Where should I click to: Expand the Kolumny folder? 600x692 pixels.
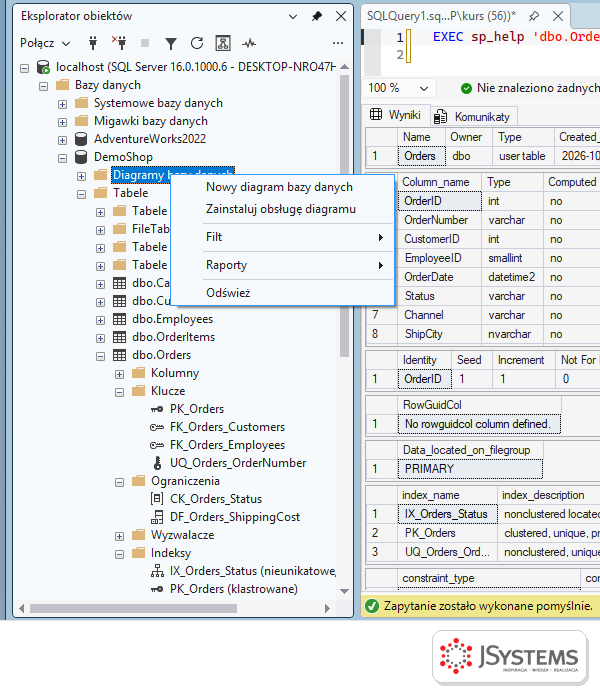[x=120, y=374]
